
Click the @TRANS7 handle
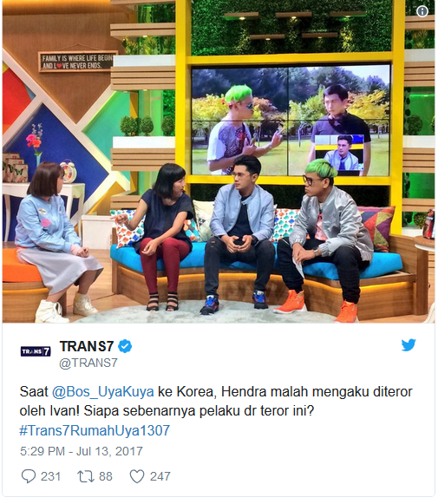[x=88, y=363]
